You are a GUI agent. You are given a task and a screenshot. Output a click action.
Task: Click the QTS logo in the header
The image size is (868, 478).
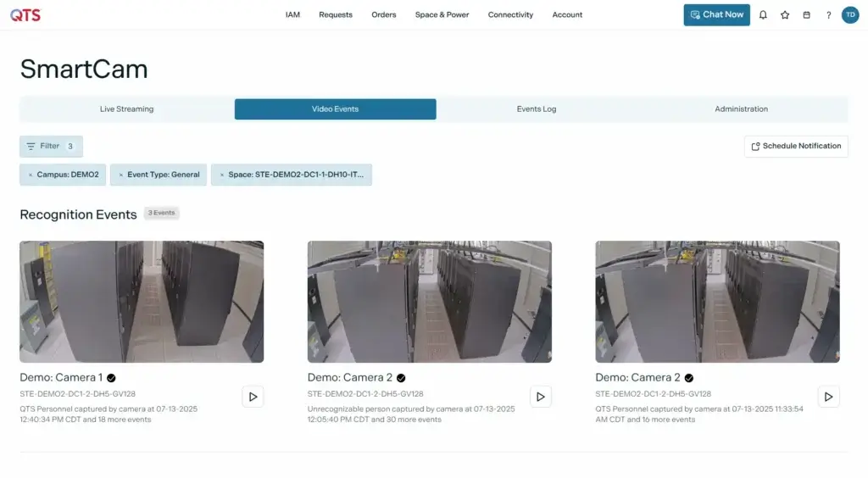coord(25,14)
